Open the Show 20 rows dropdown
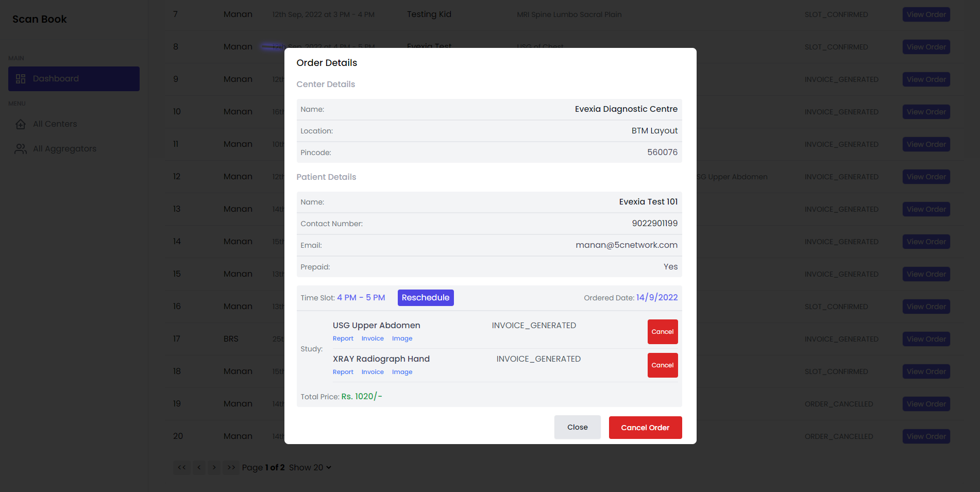 click(x=310, y=467)
